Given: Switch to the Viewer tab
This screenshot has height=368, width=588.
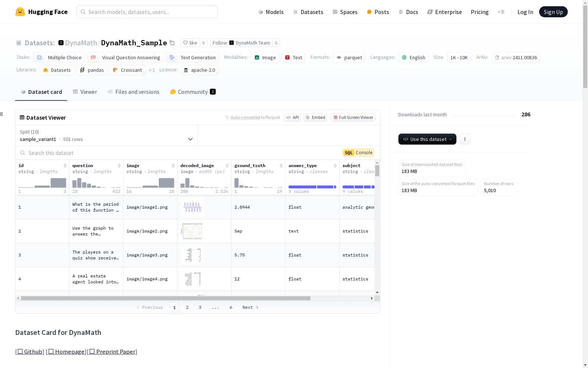Looking at the screenshot, I should (x=85, y=92).
